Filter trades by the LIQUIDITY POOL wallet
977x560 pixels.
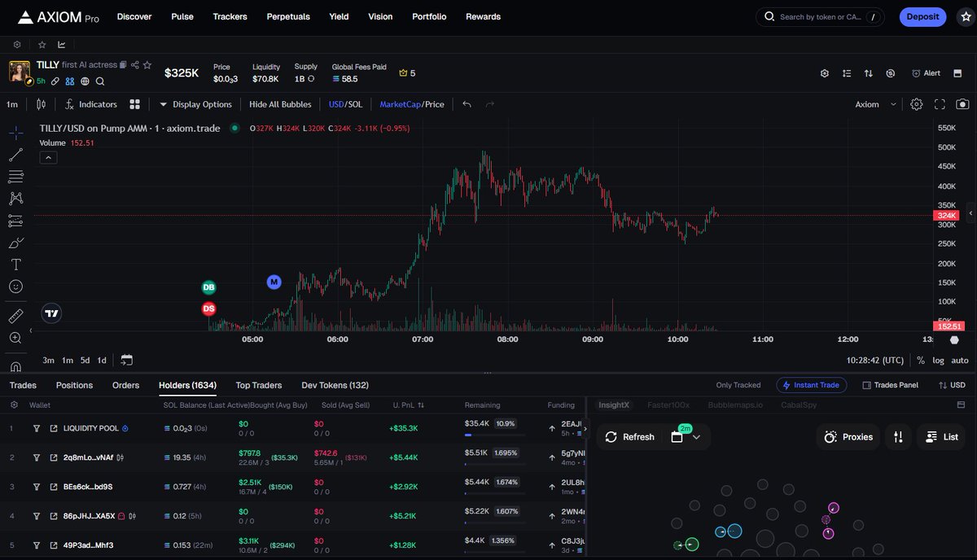click(x=37, y=428)
